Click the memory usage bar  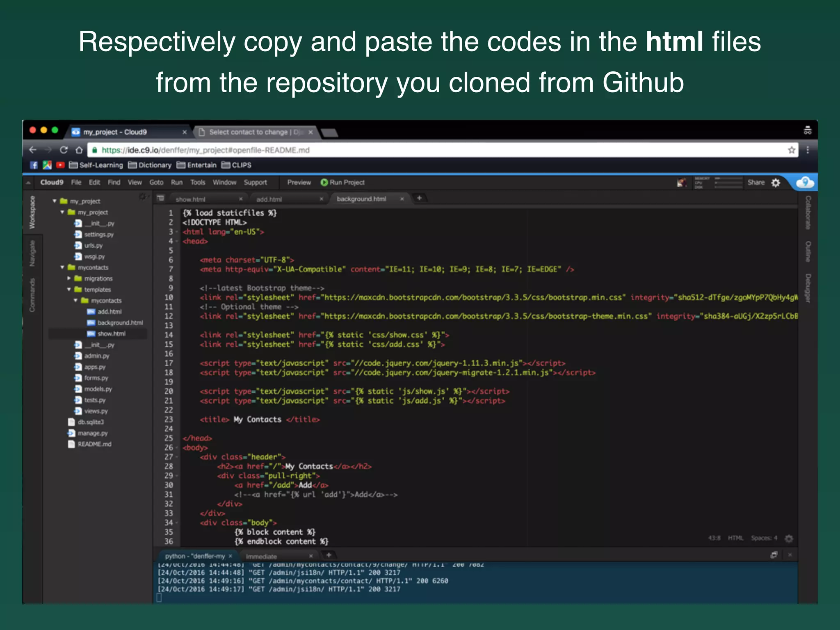[x=728, y=179]
